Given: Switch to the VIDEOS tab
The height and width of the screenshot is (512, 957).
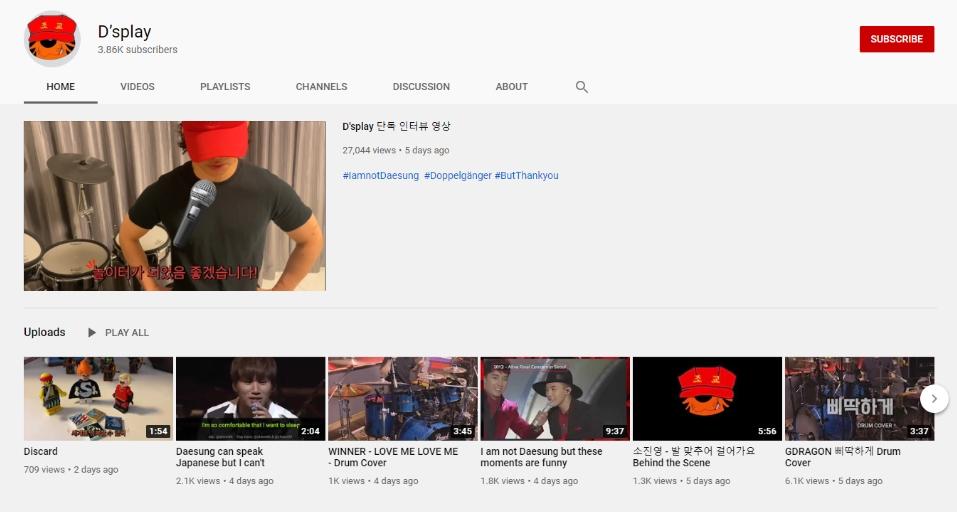Looking at the screenshot, I should click(x=137, y=87).
